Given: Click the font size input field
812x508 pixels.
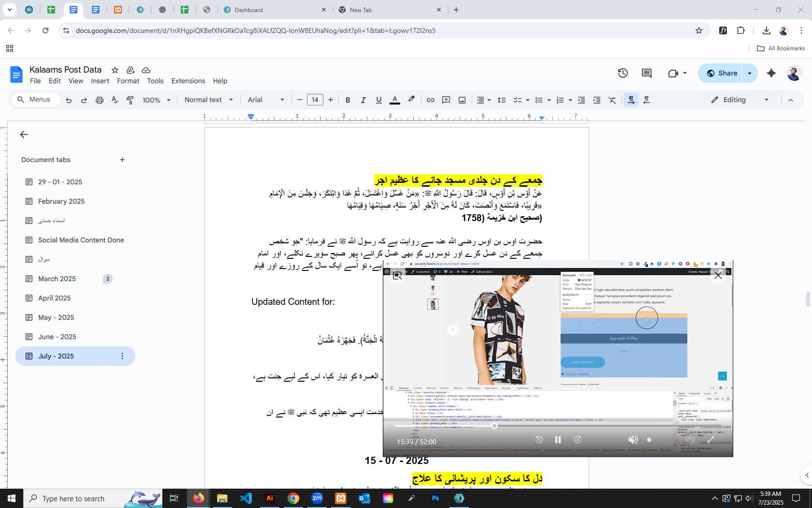Looking at the screenshot, I should (315, 100).
